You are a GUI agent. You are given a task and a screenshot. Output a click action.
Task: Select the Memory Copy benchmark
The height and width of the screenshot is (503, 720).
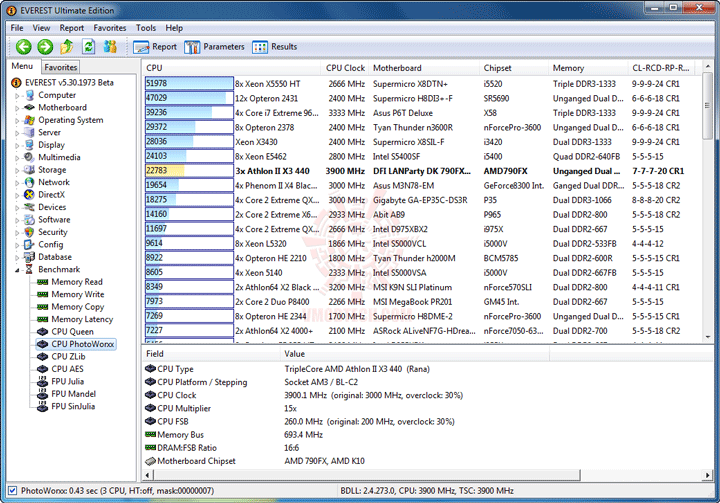click(x=78, y=307)
